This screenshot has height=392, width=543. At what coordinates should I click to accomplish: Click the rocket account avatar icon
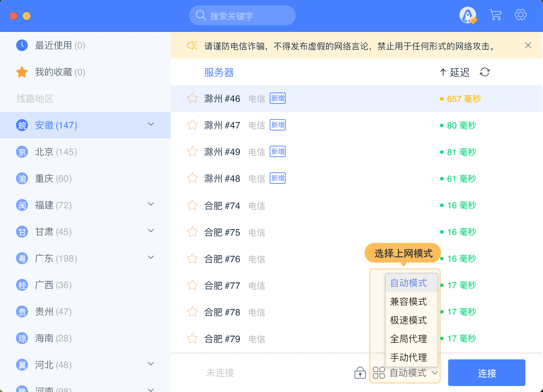pos(468,15)
